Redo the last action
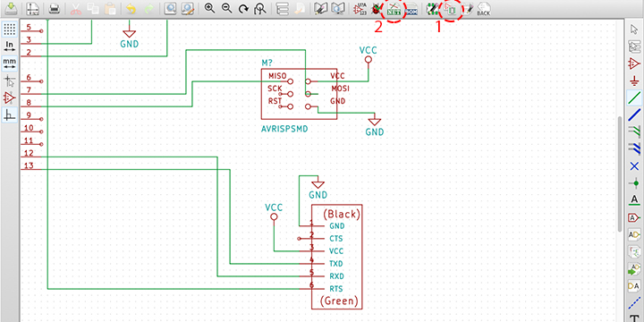 pos(148,8)
